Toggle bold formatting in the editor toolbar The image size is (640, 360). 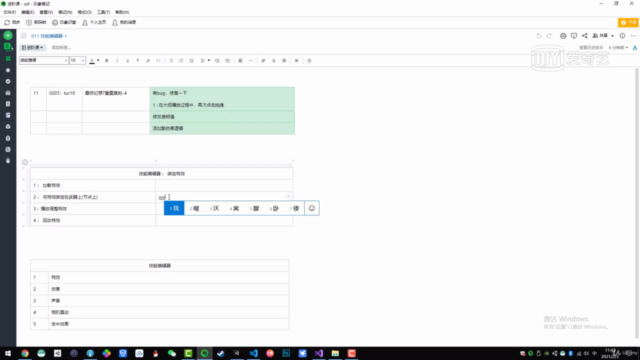(x=107, y=60)
